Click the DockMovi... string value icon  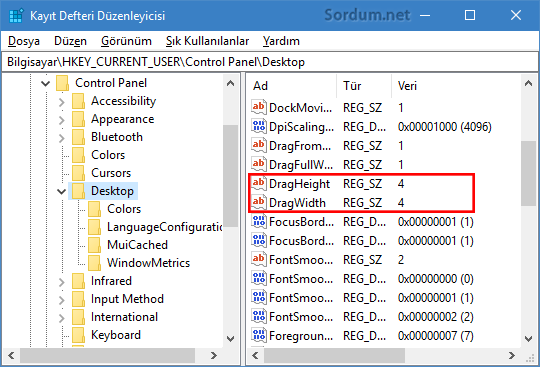[x=259, y=107]
